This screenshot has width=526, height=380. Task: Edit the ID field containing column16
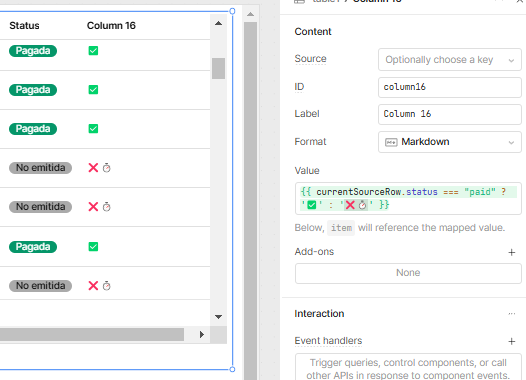pyautogui.click(x=450, y=87)
